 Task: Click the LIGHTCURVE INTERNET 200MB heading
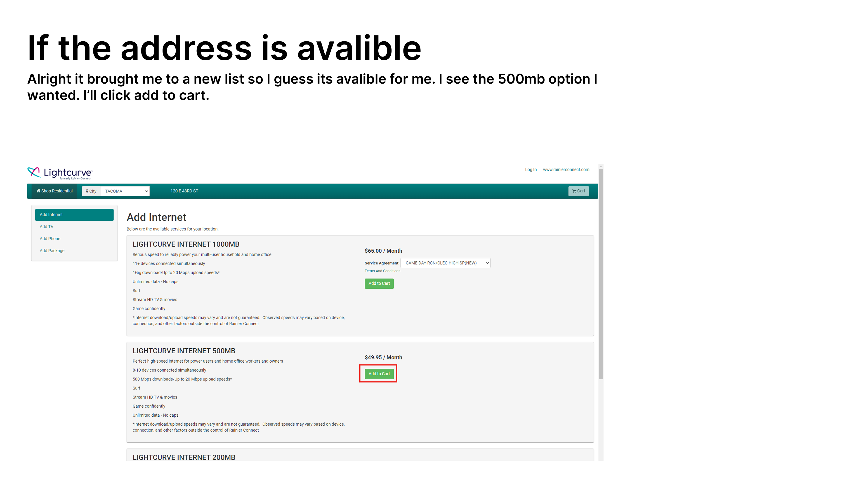tap(184, 457)
